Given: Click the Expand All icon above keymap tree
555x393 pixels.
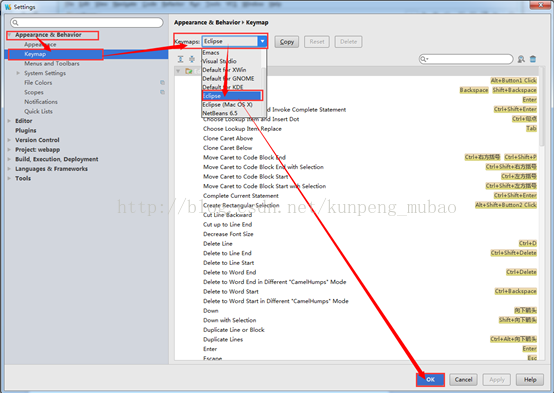Looking at the screenshot, I should 181,59.
